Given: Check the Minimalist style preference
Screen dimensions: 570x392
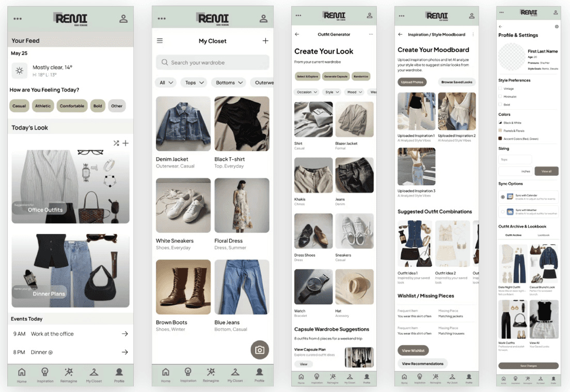Looking at the screenshot, I should [500, 96].
